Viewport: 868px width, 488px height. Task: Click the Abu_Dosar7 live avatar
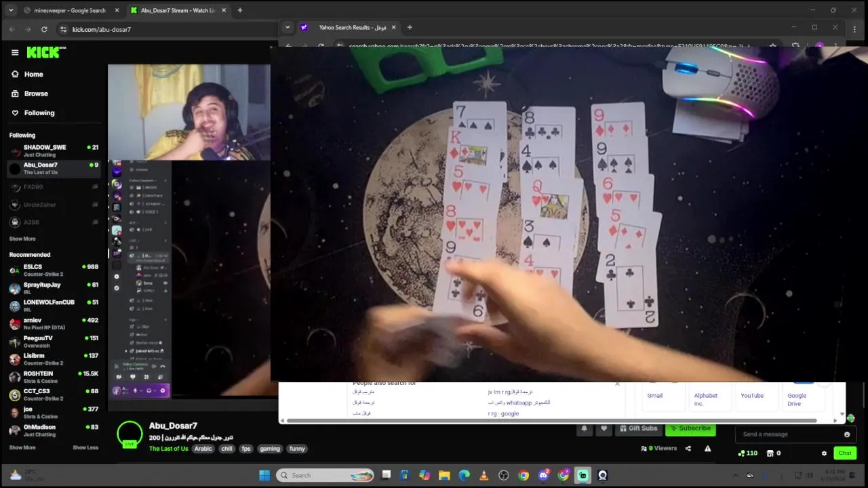(130, 434)
